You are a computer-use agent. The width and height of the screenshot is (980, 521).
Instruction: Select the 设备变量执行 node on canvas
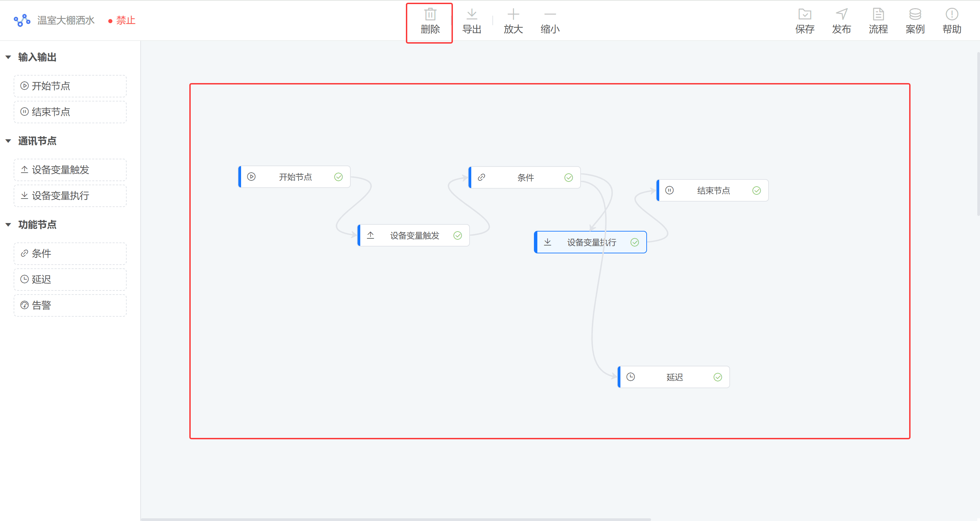590,242
